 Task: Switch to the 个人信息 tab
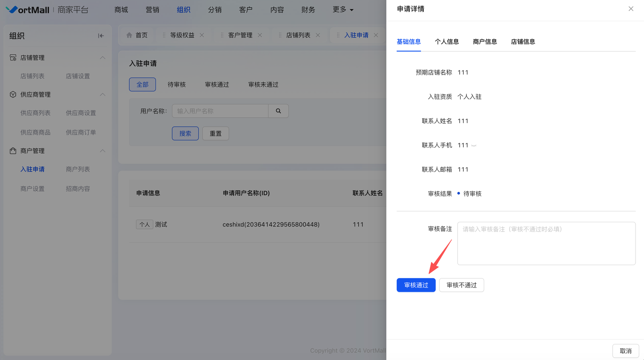447,42
